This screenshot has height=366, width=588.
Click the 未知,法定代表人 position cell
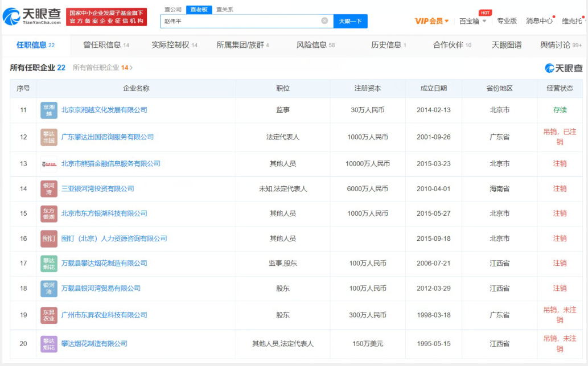(283, 188)
